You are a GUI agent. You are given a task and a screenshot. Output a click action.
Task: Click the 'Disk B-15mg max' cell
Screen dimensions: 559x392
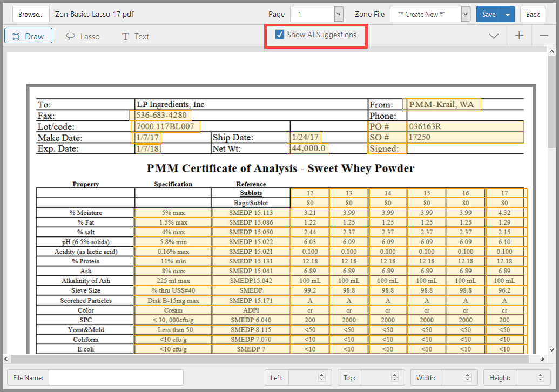173,300
